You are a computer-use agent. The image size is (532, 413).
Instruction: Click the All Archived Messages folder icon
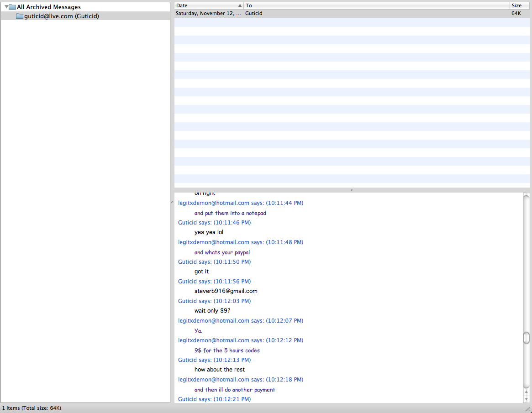pos(12,7)
